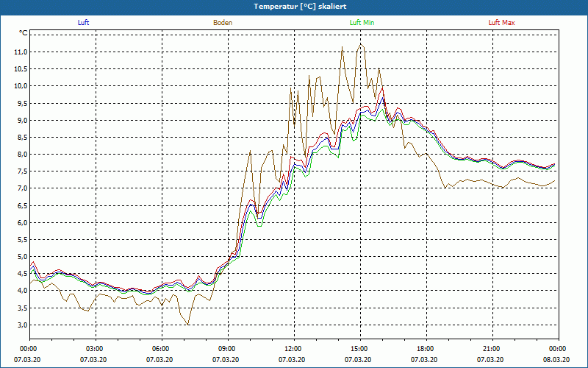
Task: Click the green Luft Min legend label
Action: (x=362, y=23)
